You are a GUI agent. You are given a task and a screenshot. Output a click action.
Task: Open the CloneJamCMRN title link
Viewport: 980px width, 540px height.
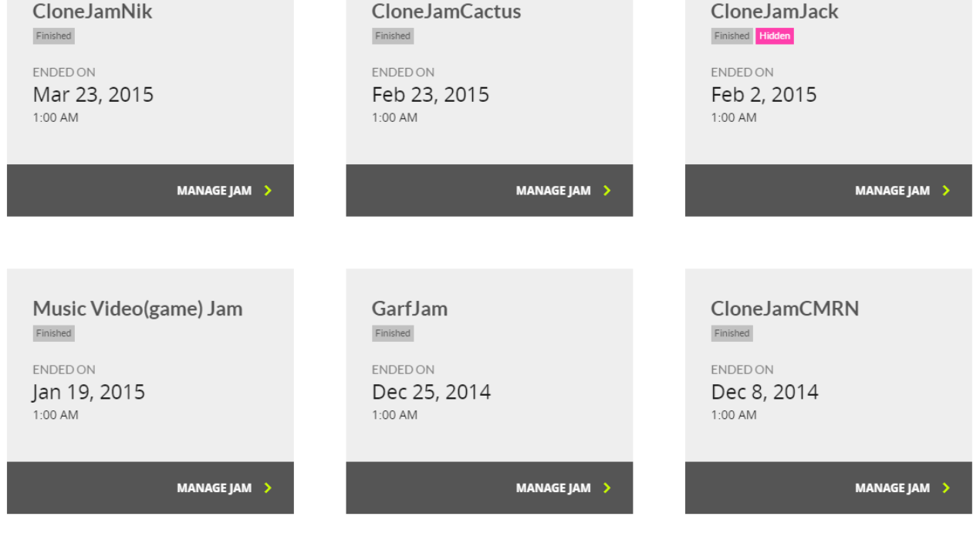pyautogui.click(x=785, y=309)
